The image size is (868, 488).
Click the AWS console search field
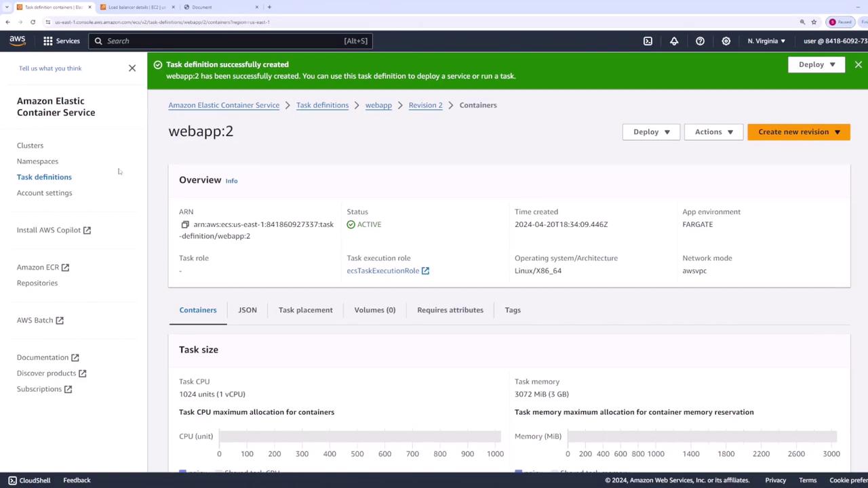(230, 41)
